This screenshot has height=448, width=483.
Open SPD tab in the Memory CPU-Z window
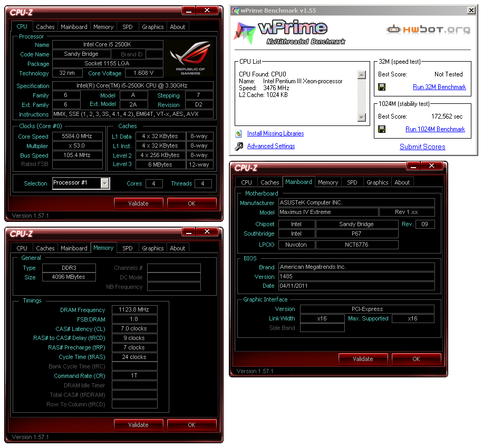click(128, 248)
